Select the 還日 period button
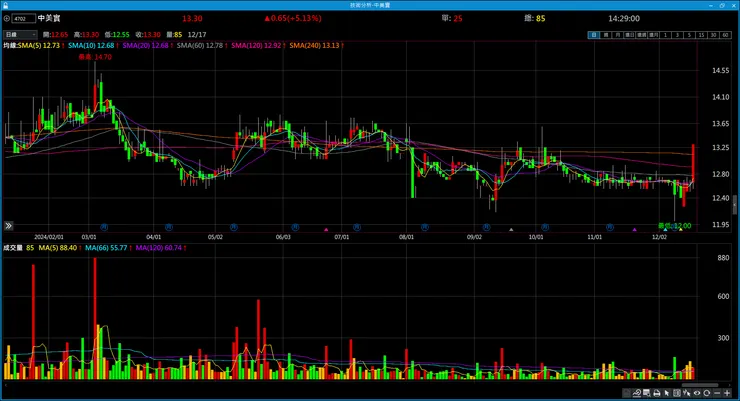 click(630, 35)
